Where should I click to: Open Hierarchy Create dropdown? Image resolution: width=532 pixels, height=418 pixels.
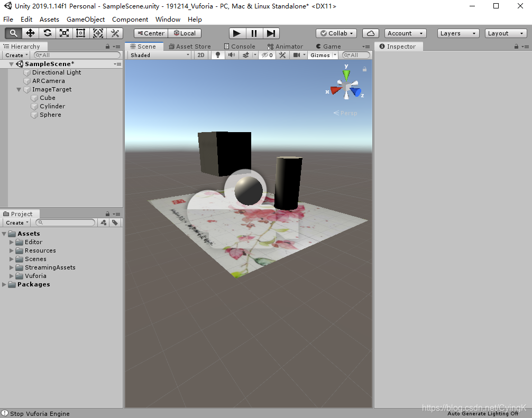click(16, 55)
